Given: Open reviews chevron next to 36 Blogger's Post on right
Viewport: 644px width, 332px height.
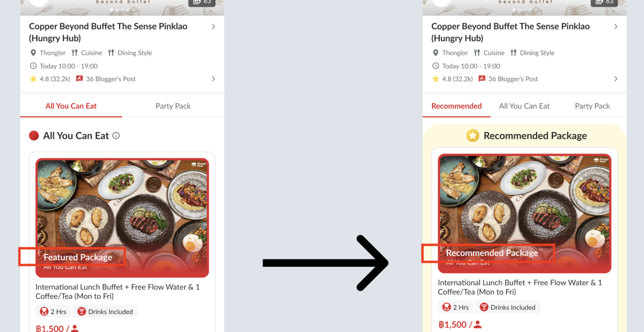Looking at the screenshot, I should coord(616,79).
